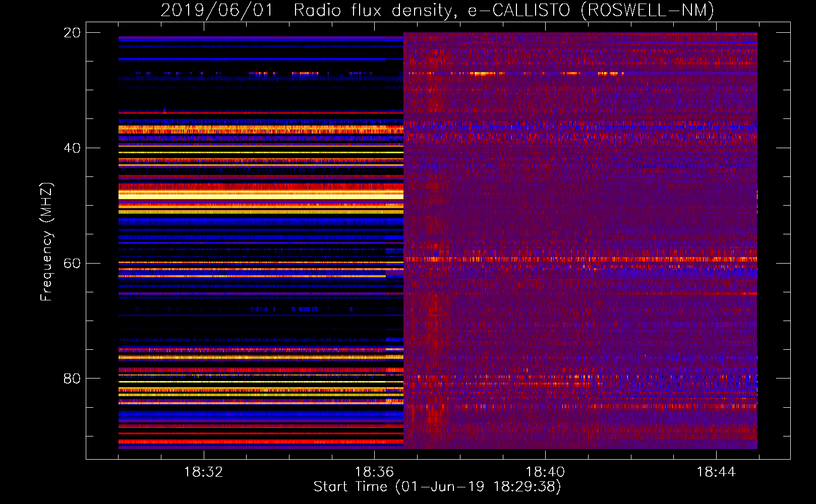Click the plot title '2019/06/01 Radio flux density'

coord(306,10)
